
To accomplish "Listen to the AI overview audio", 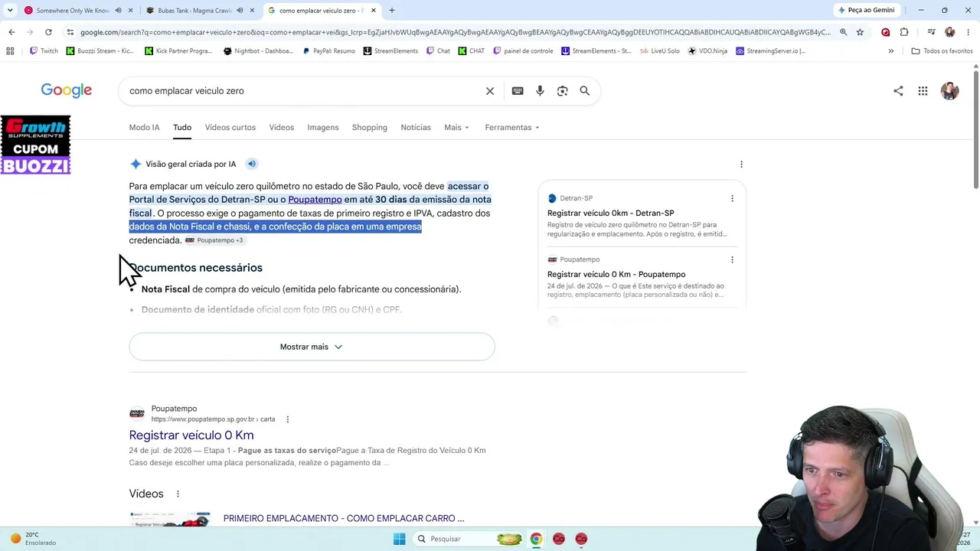I will 252,164.
